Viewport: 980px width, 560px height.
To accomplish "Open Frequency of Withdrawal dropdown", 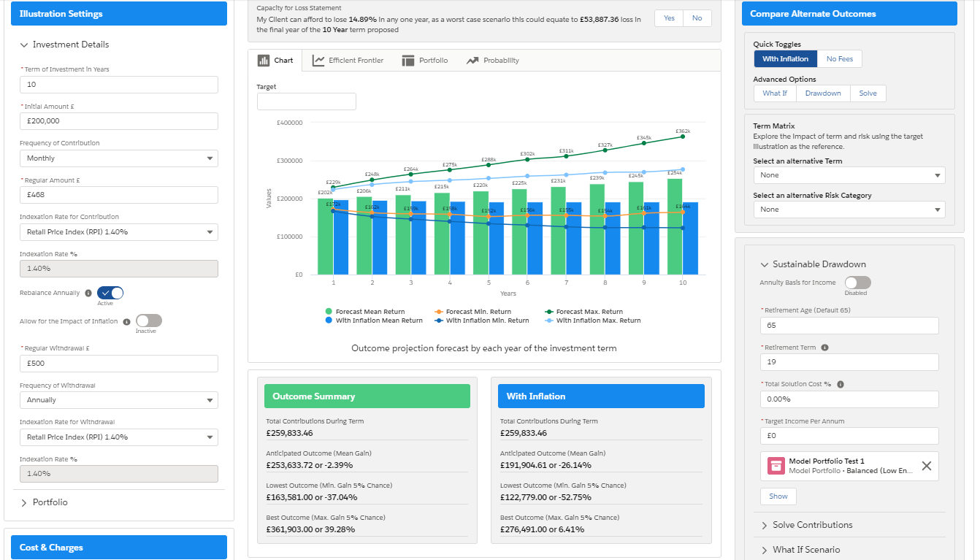I will (119, 400).
